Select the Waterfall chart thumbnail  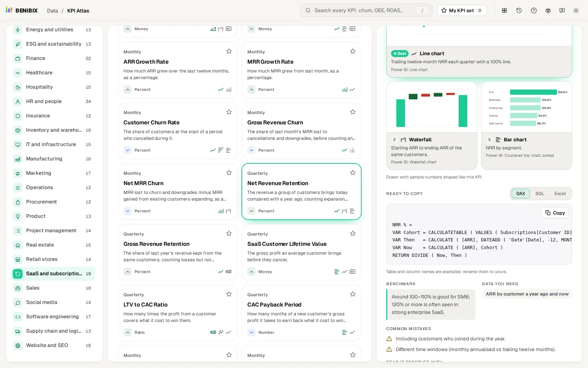point(432,126)
